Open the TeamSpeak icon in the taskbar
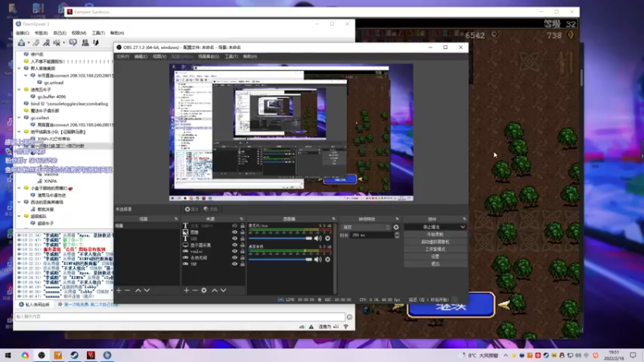 107,355
